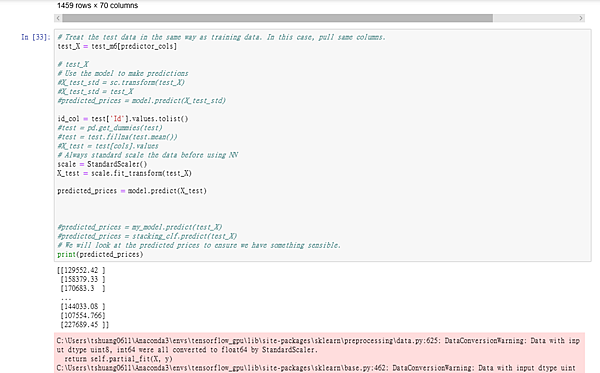Click the comment '# test_X'
Image resolution: width=600 pixels, height=373 pixels.
tap(73, 64)
